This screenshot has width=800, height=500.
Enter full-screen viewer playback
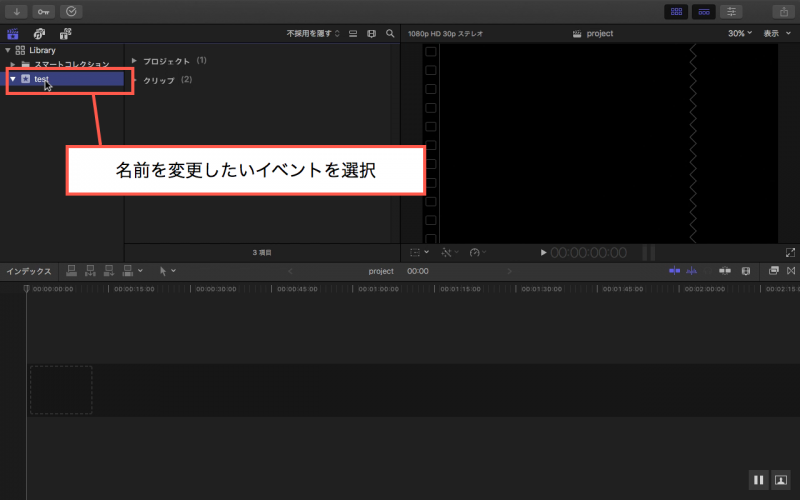coord(790,253)
